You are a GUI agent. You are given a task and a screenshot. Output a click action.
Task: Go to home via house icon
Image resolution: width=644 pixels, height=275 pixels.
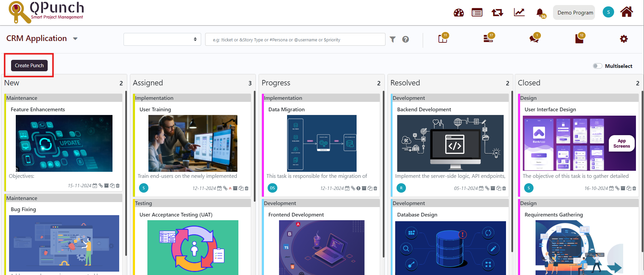627,12
